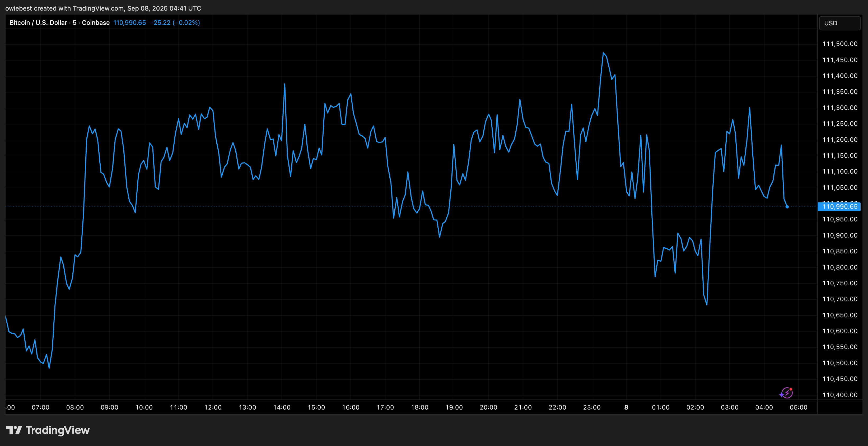Click the 110,650.00 price axis label
The height and width of the screenshot is (446, 868).
tap(840, 315)
